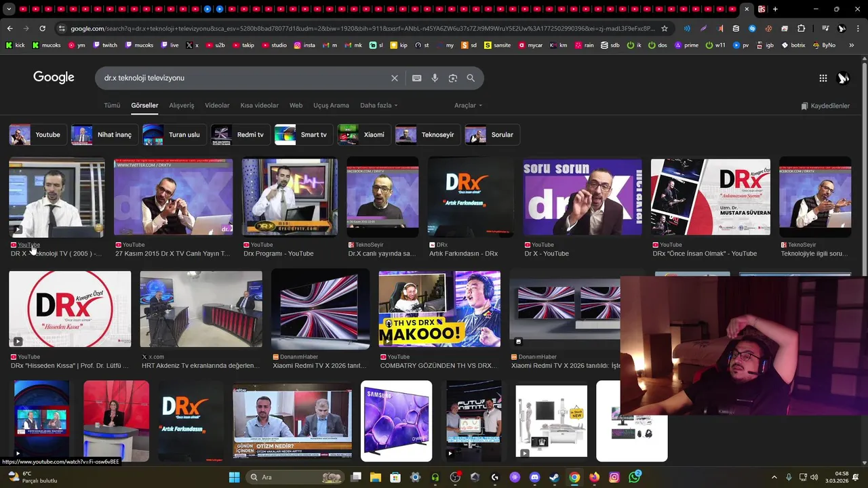Open the kick bookmark
The width and height of the screenshot is (868, 488).
[15, 45]
